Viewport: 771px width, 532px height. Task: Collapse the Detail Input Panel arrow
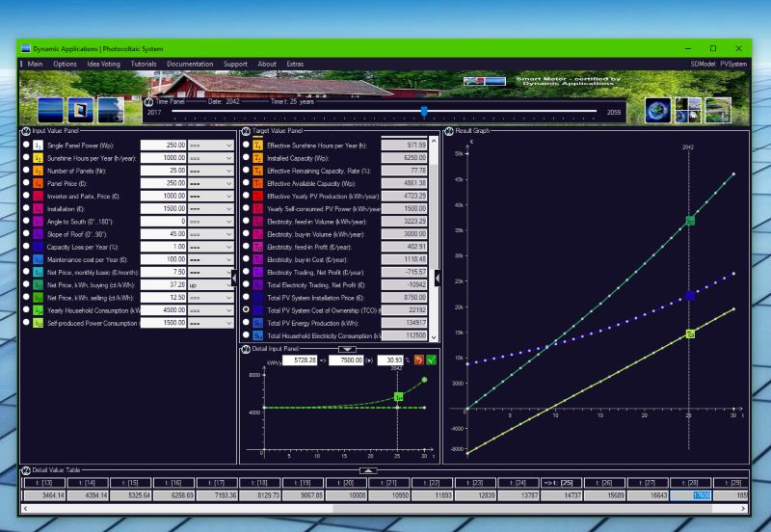347,349
